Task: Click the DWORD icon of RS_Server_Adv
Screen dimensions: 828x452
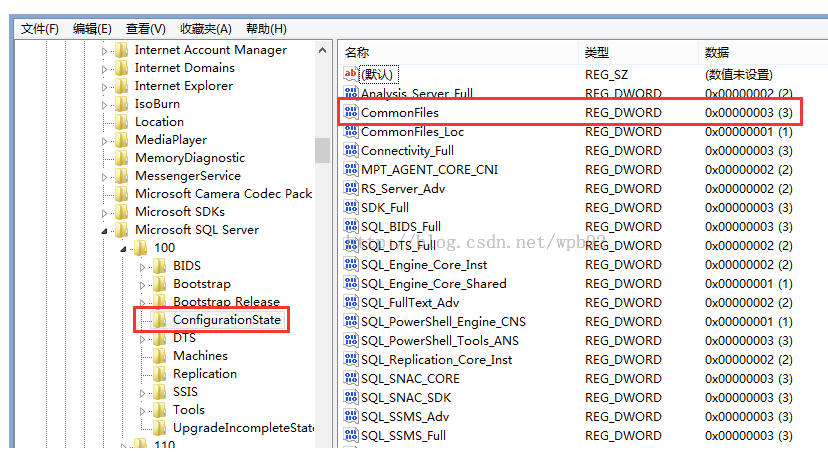Action: click(351, 187)
